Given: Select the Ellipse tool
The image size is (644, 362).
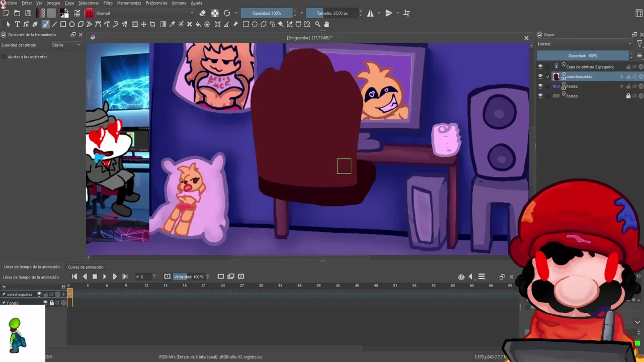Looking at the screenshot, I should [x=72, y=24].
